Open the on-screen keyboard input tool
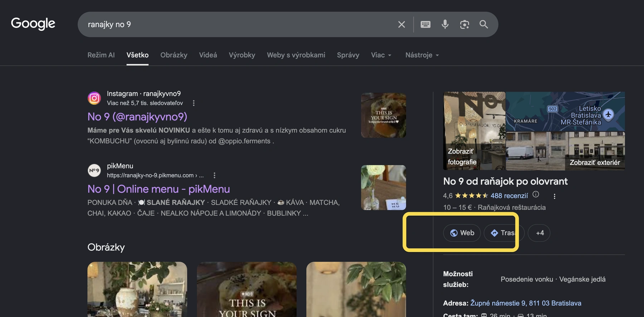 point(425,24)
